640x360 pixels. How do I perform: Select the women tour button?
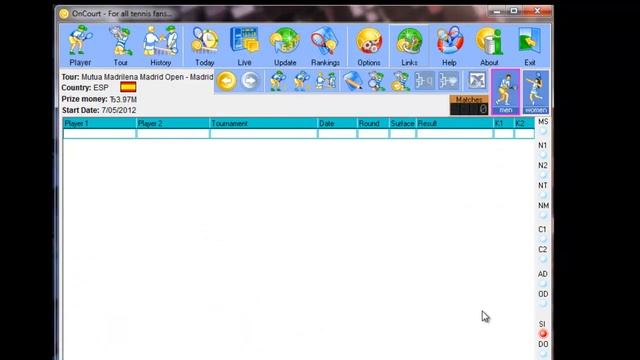click(x=536, y=92)
